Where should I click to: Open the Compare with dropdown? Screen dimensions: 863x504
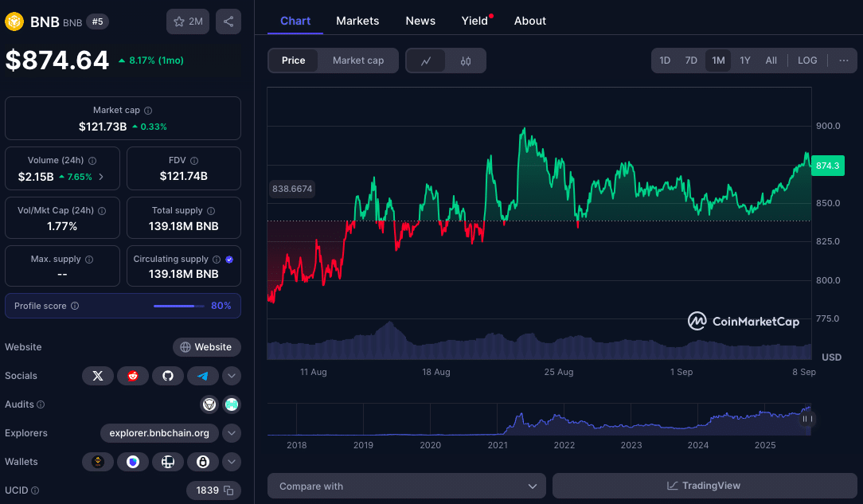click(x=407, y=486)
